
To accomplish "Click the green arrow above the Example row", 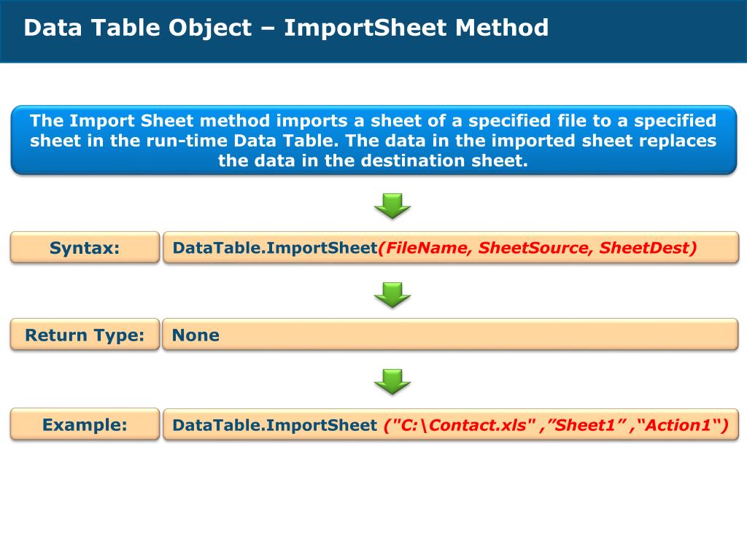I will coord(392,381).
